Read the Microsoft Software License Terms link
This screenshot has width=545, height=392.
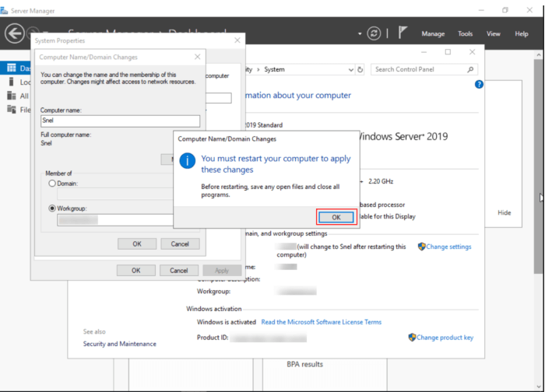(321, 322)
